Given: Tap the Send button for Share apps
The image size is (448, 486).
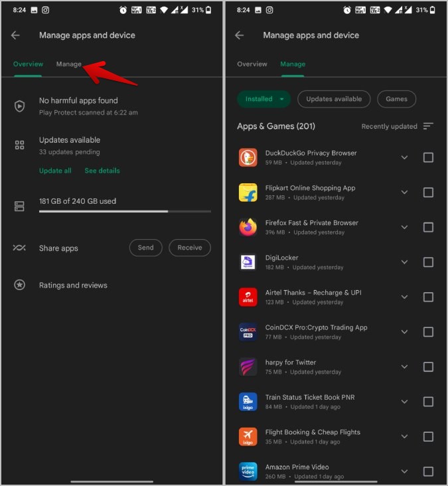Looking at the screenshot, I should pos(145,248).
